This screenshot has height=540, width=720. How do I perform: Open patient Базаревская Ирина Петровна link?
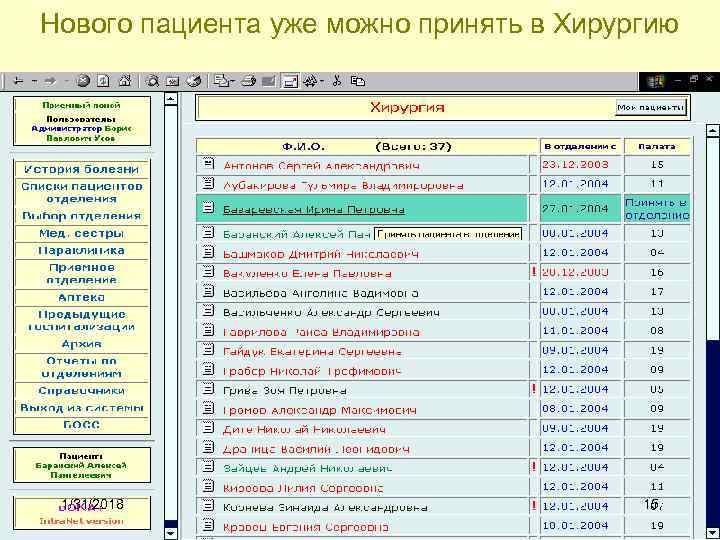click(314, 210)
